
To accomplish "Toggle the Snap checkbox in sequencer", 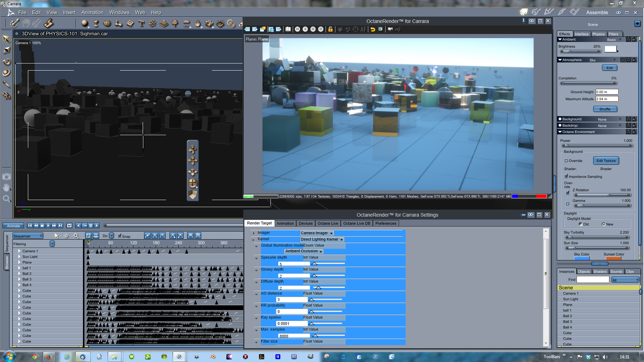I will (120, 236).
